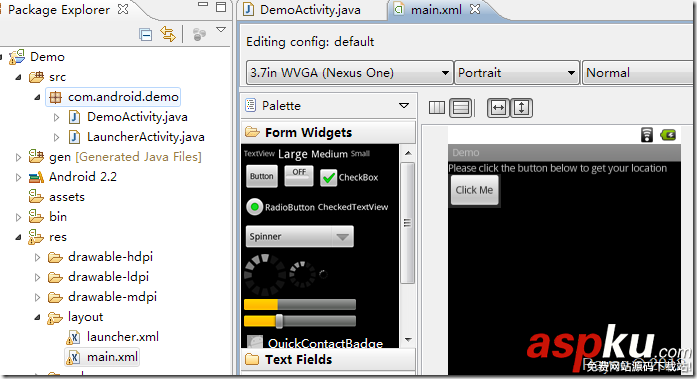Toggle horizontal layout orientation icon
The width and height of the screenshot is (697, 379).
[x=437, y=108]
